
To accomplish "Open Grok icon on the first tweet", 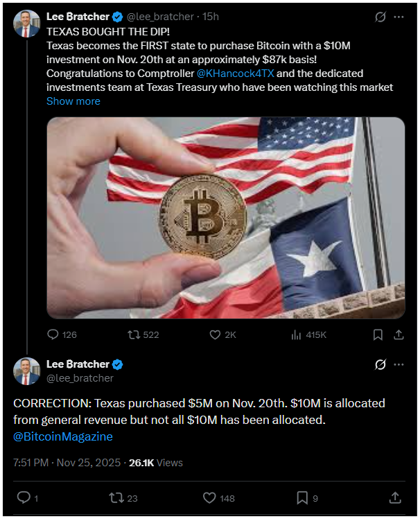I will tap(380, 17).
